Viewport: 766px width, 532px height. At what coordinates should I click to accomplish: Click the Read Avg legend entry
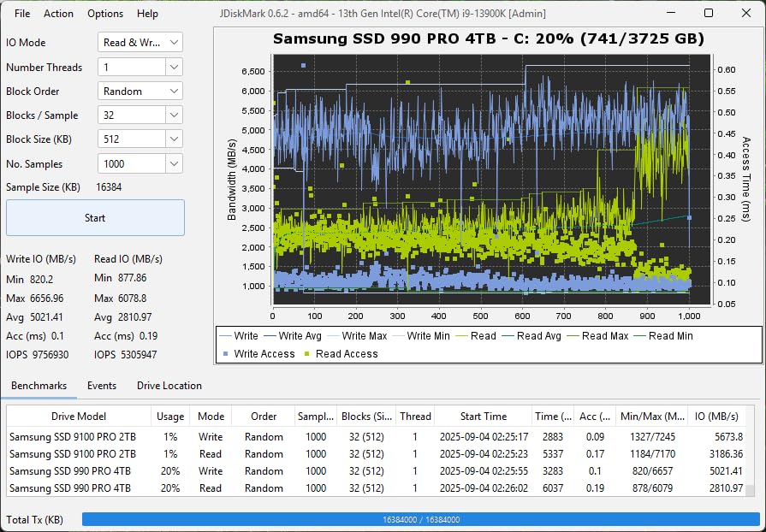click(531, 336)
